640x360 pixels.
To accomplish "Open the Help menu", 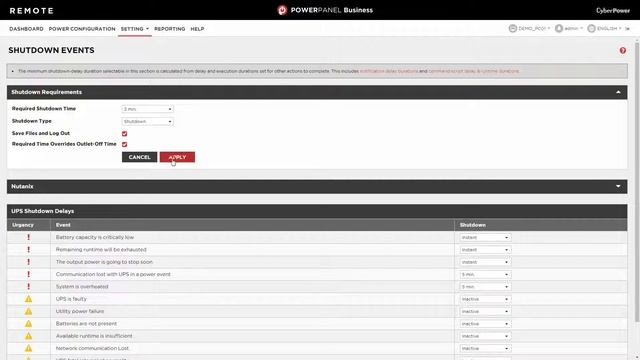I will (197, 29).
